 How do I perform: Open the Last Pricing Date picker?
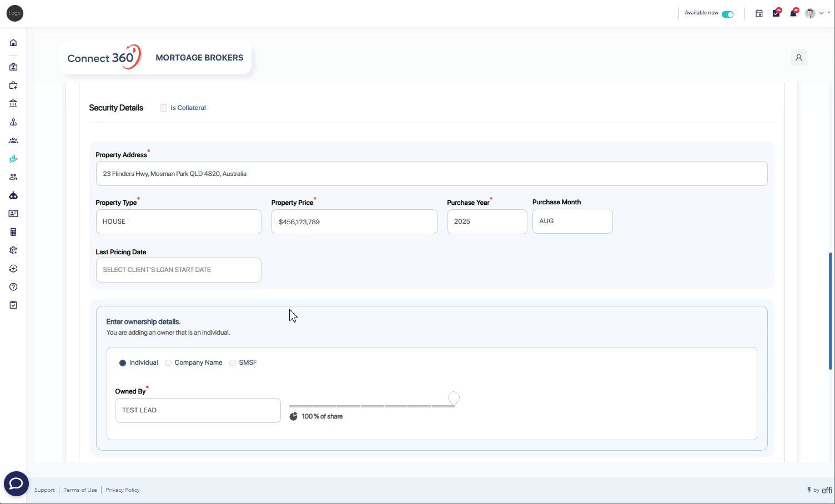pyautogui.click(x=178, y=270)
